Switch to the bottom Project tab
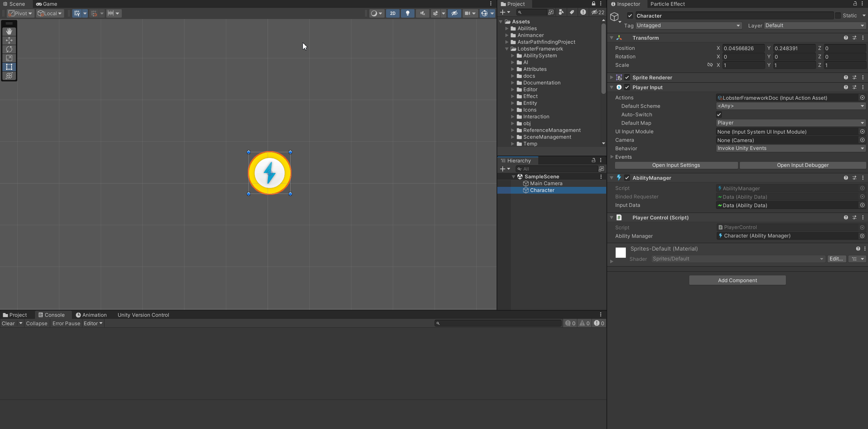Screen dimensions: 868x429 (x=15, y=315)
